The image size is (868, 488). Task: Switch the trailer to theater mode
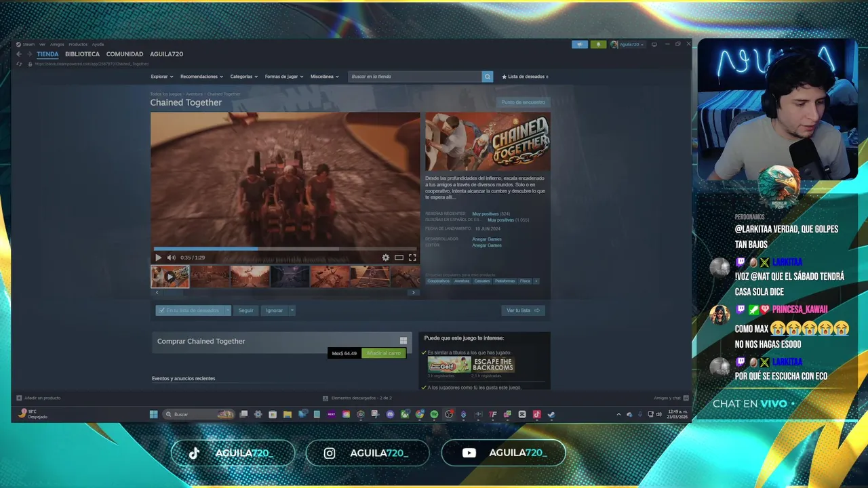(x=399, y=258)
